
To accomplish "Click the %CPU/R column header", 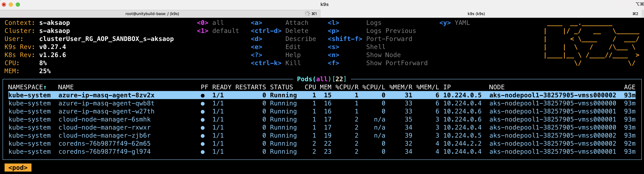I will click(x=347, y=87).
